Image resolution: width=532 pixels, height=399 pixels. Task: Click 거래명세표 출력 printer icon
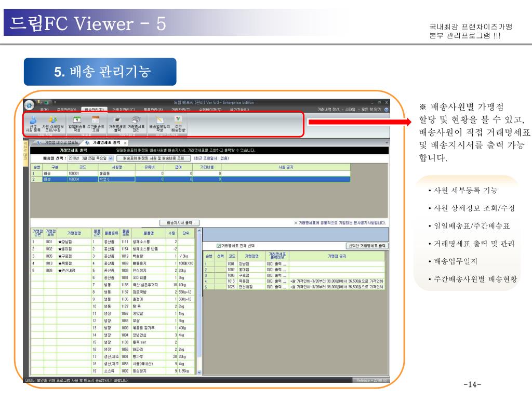[117, 124]
